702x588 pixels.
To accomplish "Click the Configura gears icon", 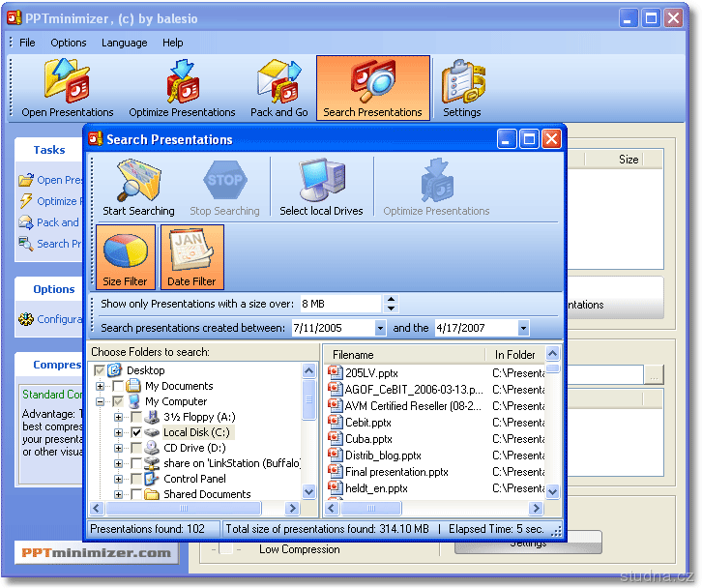I will [x=26, y=319].
